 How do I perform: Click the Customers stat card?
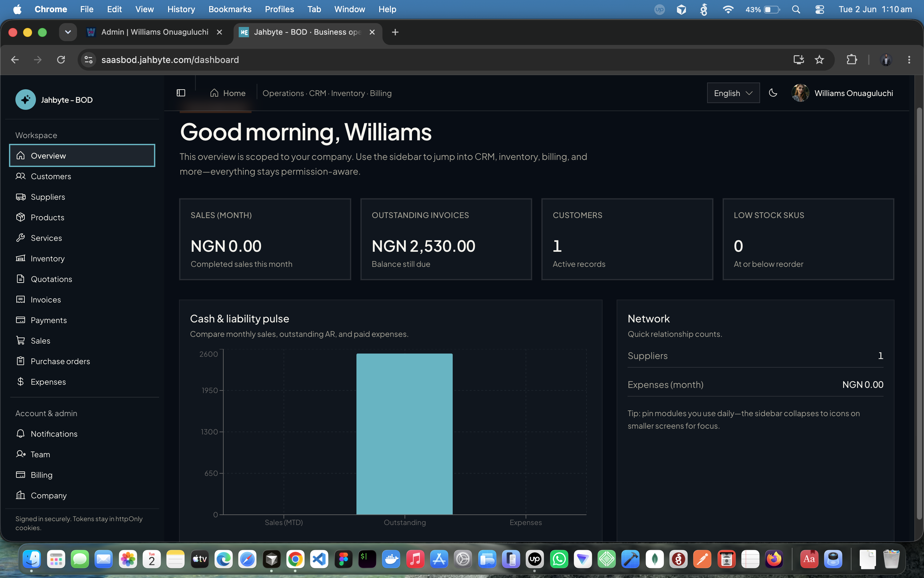pos(627,239)
